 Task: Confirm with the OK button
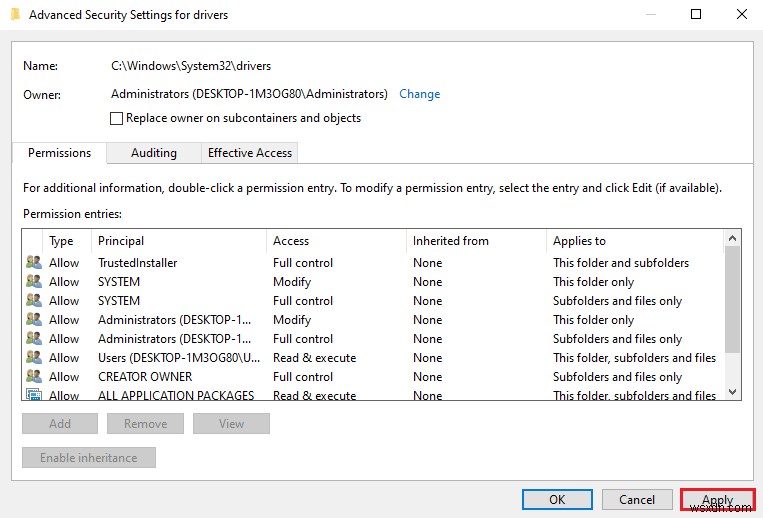pyautogui.click(x=557, y=499)
